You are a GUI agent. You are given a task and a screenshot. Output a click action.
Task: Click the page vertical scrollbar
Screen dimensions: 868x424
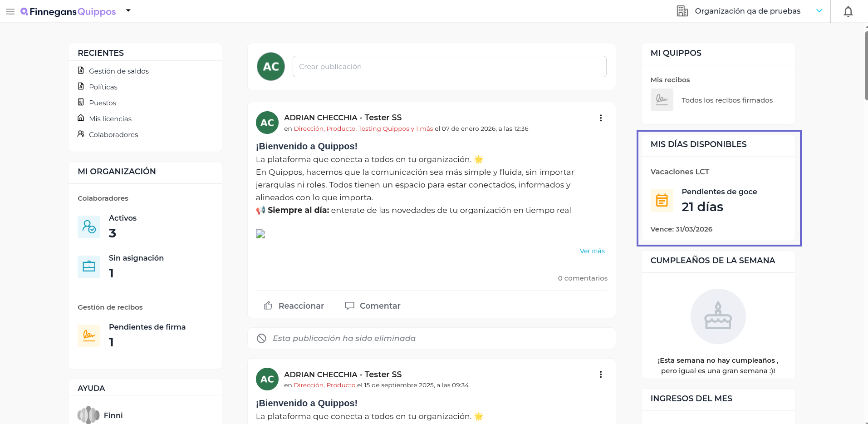click(x=866, y=64)
